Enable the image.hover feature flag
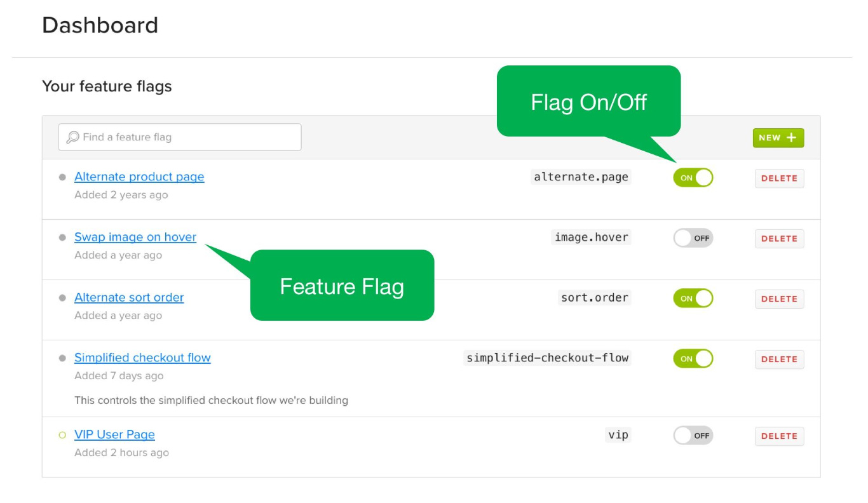 693,238
